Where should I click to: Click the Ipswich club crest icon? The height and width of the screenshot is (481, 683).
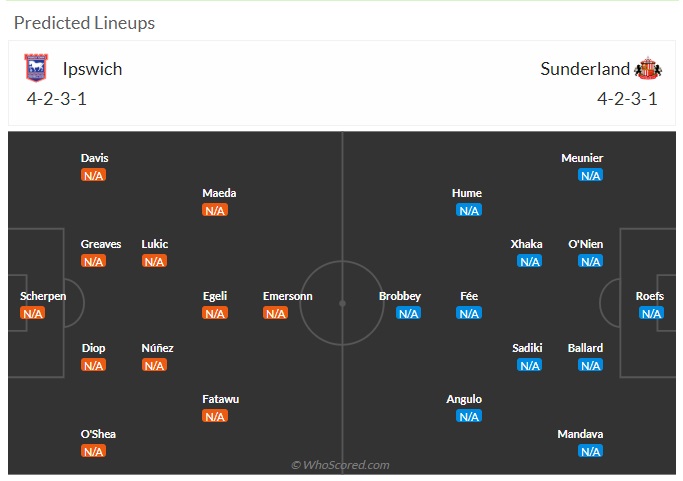[x=36, y=68]
